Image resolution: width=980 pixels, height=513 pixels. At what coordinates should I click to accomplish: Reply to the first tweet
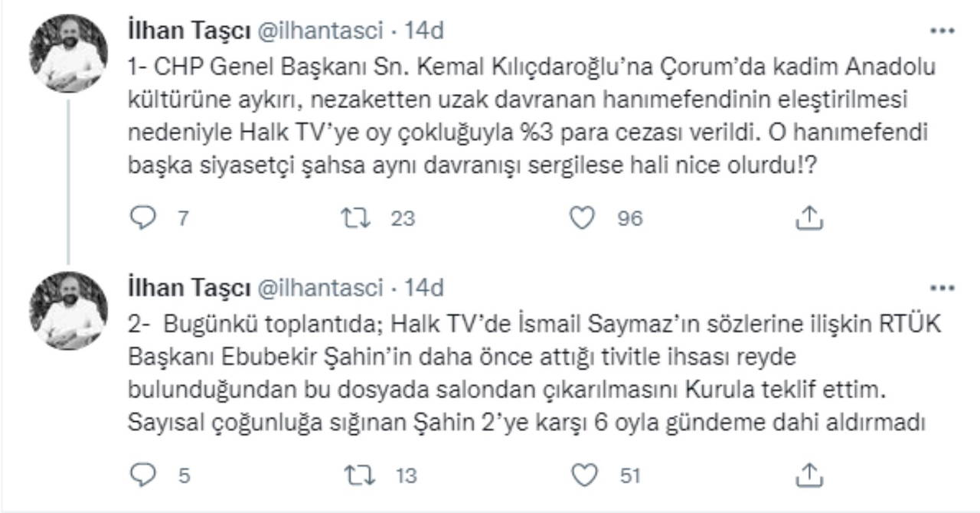point(143,218)
